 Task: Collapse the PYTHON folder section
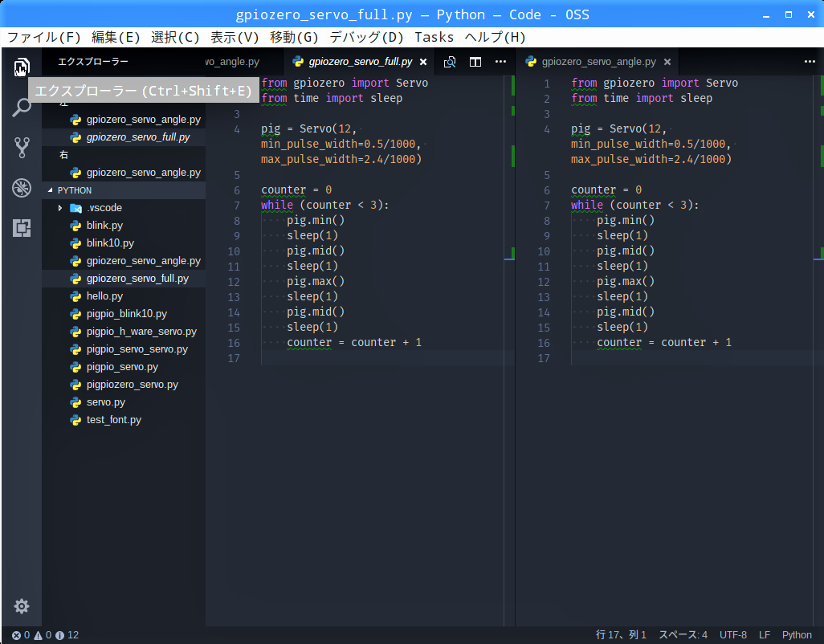[x=124, y=190]
